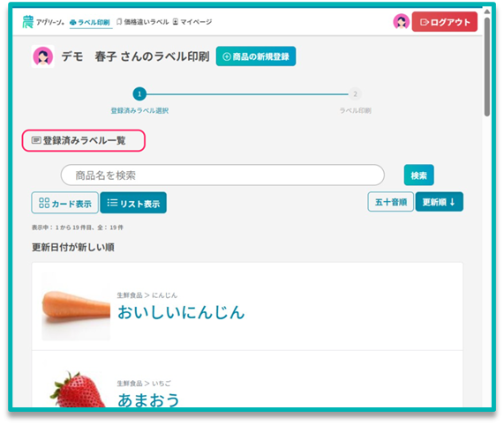Viewport: 504px width, 425px height.
Task: Open the ラベル印刷 navigation tab
Action: [x=90, y=22]
